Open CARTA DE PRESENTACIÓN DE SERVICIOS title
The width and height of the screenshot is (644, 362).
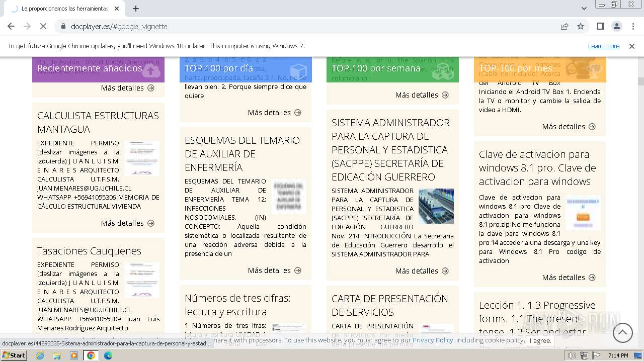point(389,305)
